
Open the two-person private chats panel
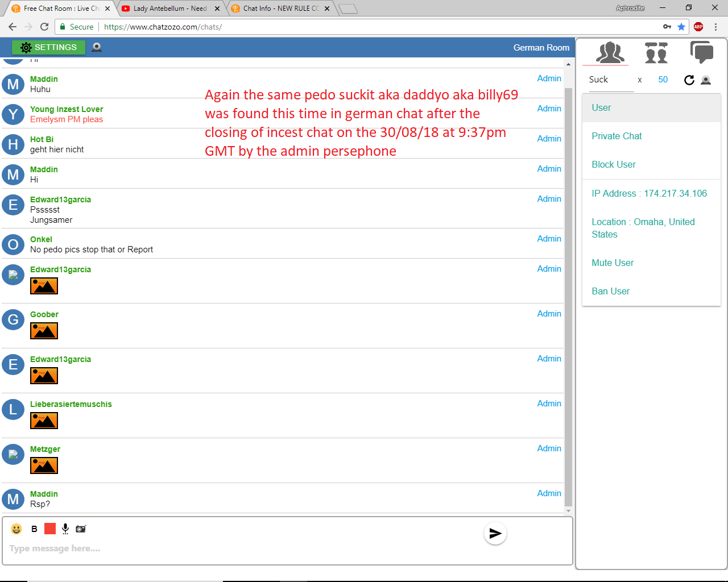click(x=656, y=53)
